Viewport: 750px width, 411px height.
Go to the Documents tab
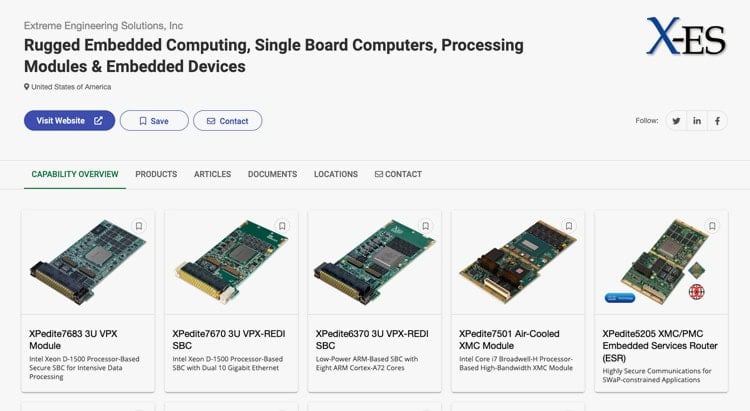pos(272,174)
